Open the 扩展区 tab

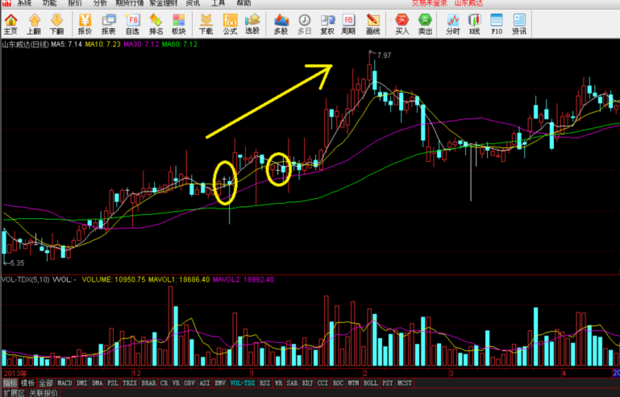coord(14,393)
